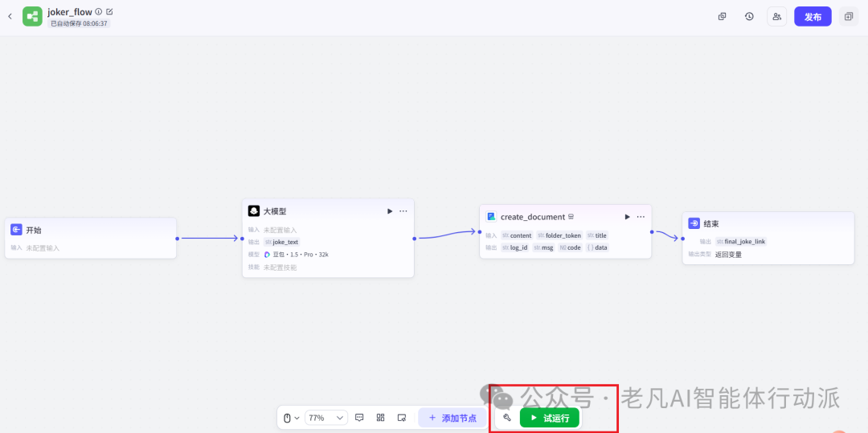Click the 发布 publish button
The image size is (868, 433).
[813, 17]
